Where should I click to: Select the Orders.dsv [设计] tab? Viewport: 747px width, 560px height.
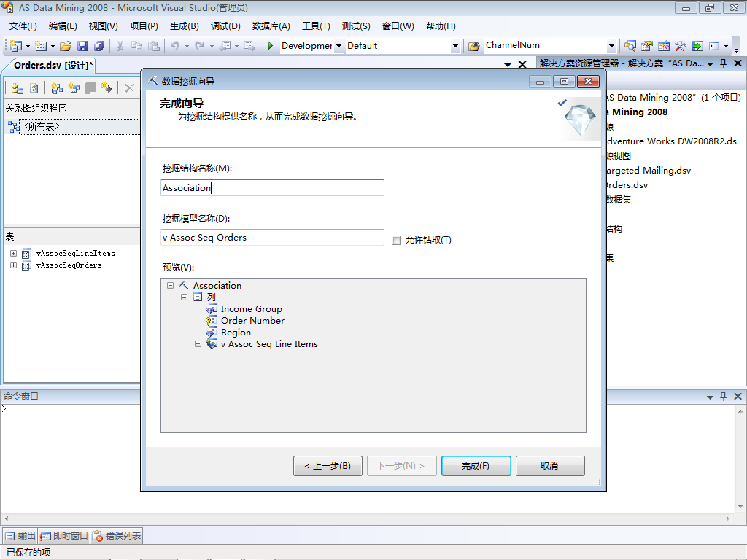(x=53, y=65)
